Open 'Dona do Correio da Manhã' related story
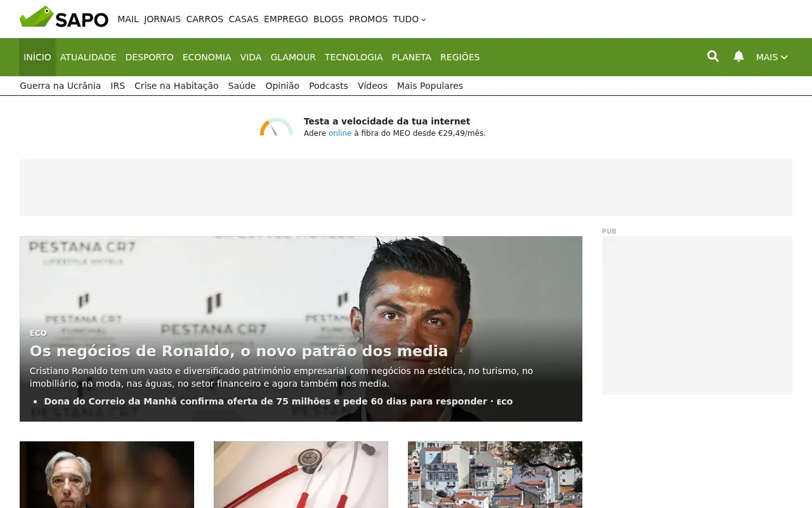This screenshot has height=508, width=812. [266, 401]
